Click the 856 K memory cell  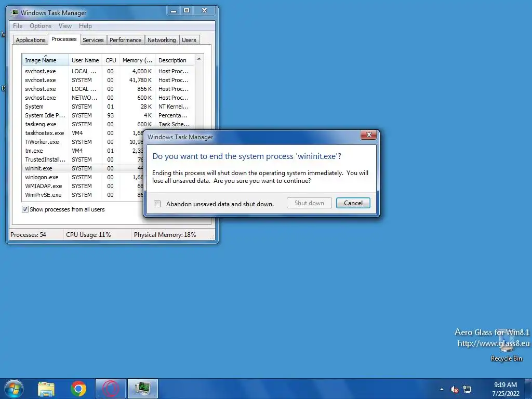click(144, 89)
